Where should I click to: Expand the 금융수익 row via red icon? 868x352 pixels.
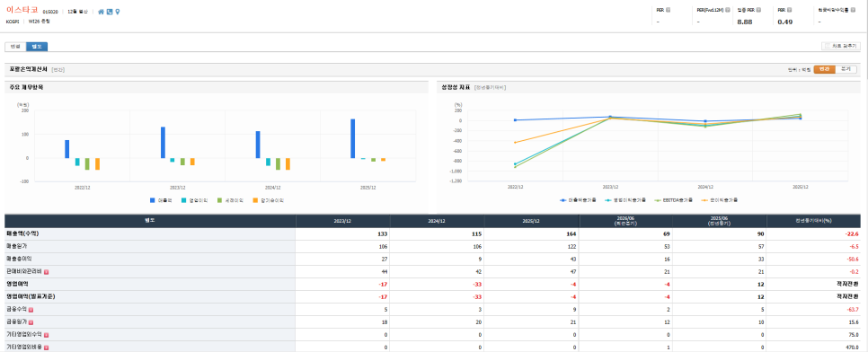coord(31,310)
